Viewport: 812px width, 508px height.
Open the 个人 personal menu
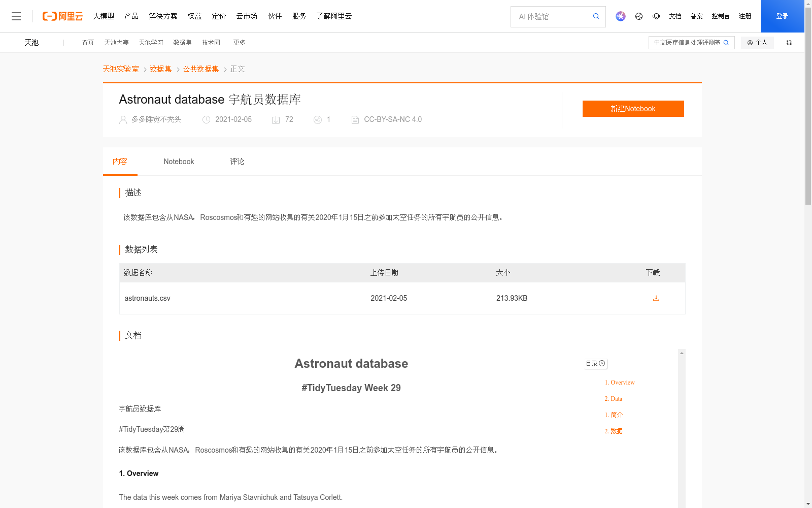point(757,43)
